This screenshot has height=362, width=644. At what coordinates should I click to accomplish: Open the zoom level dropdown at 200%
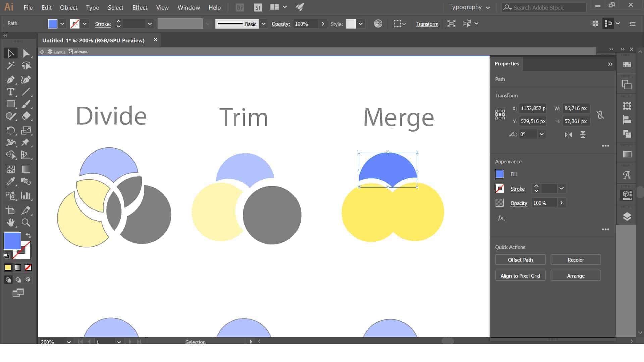[x=69, y=342]
